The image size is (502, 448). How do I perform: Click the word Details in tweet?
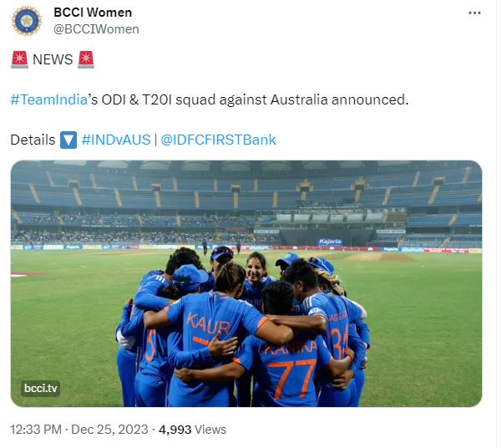coord(33,140)
